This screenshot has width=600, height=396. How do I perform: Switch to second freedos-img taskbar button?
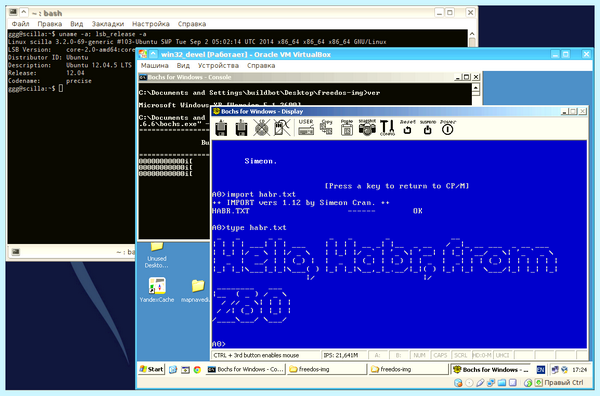tap(408, 369)
